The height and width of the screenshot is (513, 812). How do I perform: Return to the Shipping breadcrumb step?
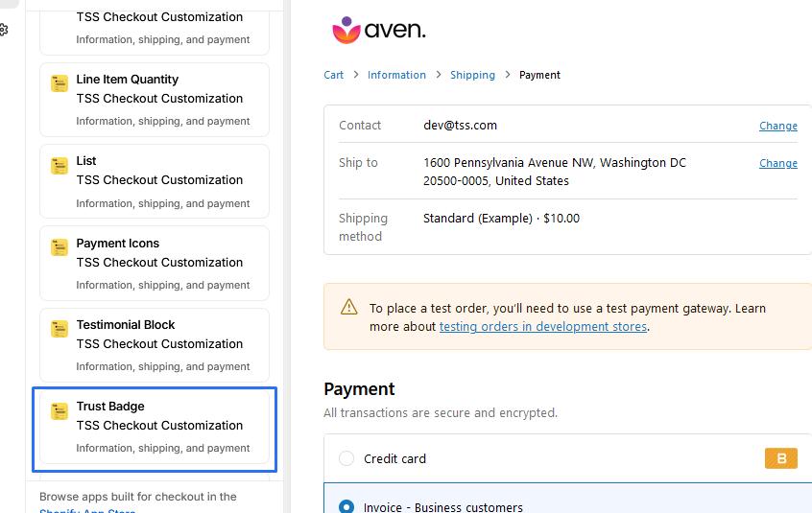(x=472, y=75)
